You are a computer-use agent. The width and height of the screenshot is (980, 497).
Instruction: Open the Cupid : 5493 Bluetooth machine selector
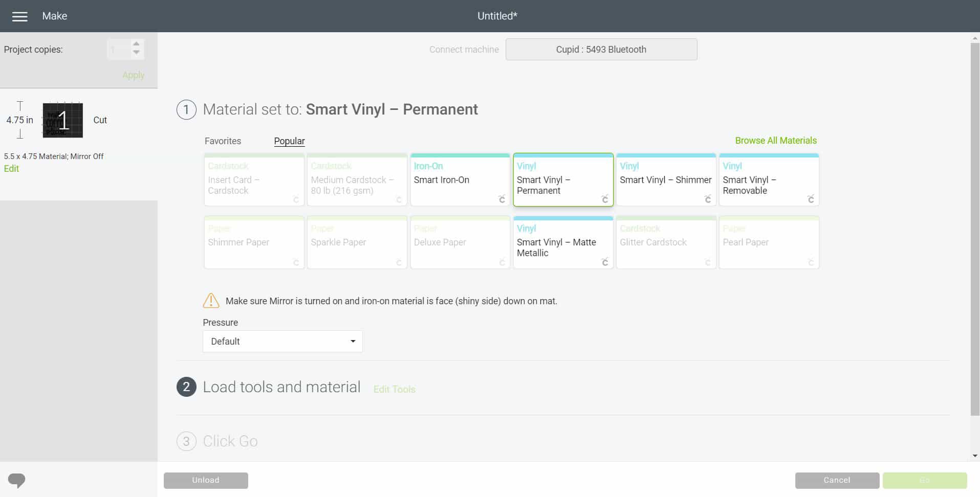click(601, 50)
